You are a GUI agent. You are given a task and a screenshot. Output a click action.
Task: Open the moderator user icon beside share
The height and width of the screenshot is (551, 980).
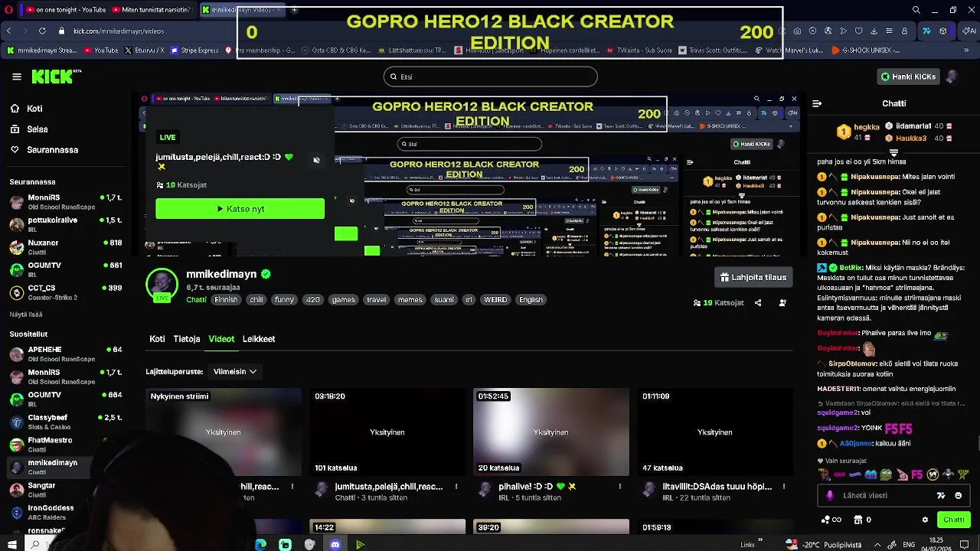782,303
